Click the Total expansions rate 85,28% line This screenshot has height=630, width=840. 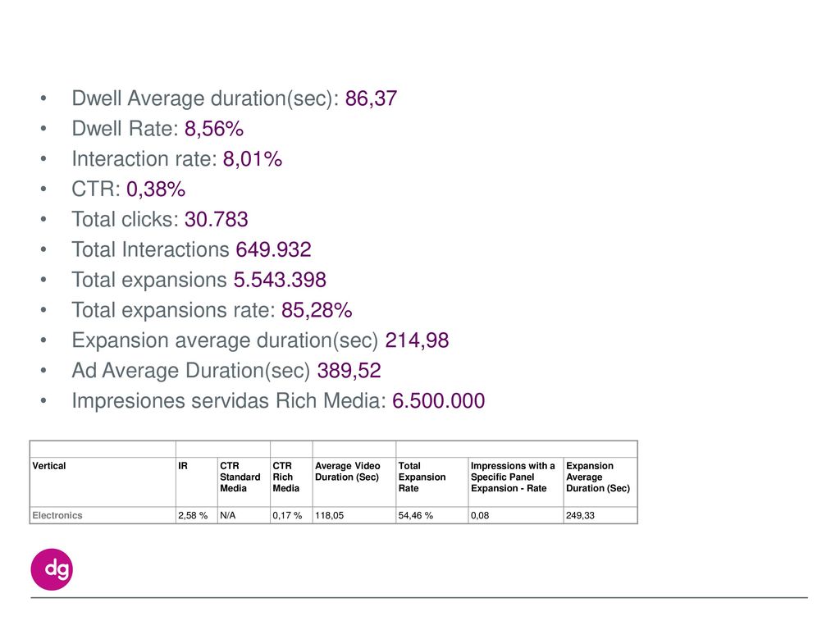tap(212, 310)
